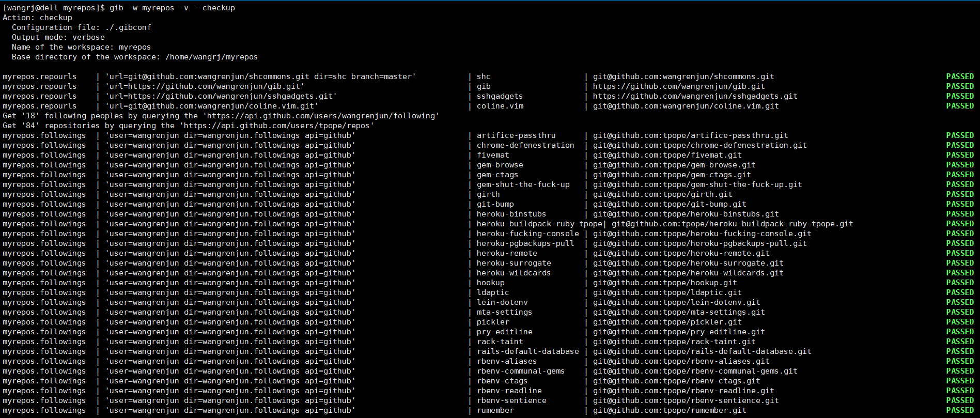Click URL 'git@github.com:tpope/rack-taint.git'
980x418 pixels.
pyautogui.click(x=674, y=342)
